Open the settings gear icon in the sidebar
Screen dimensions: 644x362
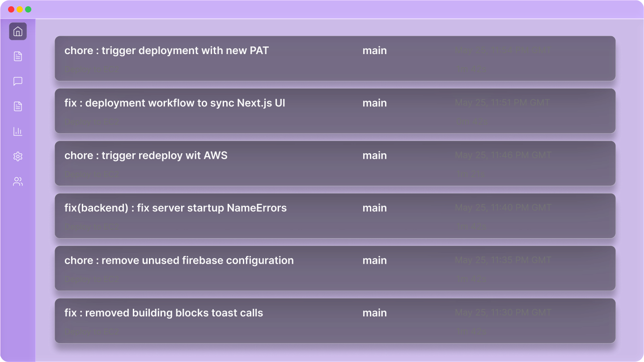pos(18,156)
